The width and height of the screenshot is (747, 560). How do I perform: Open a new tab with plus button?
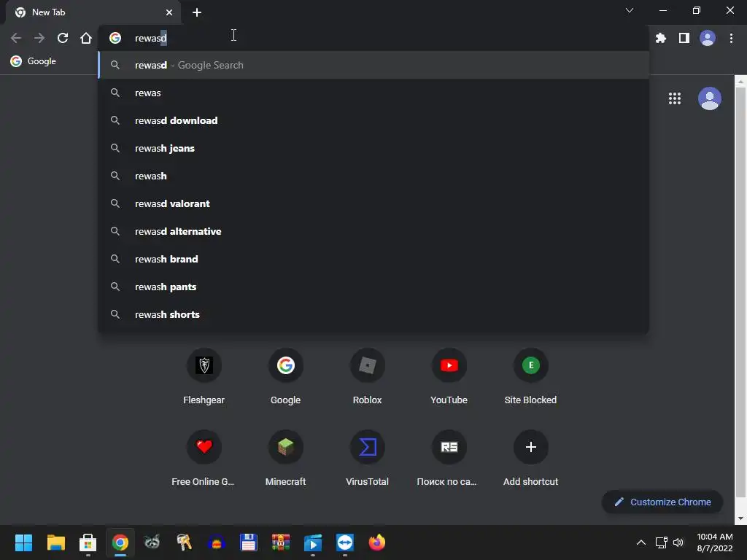197,12
